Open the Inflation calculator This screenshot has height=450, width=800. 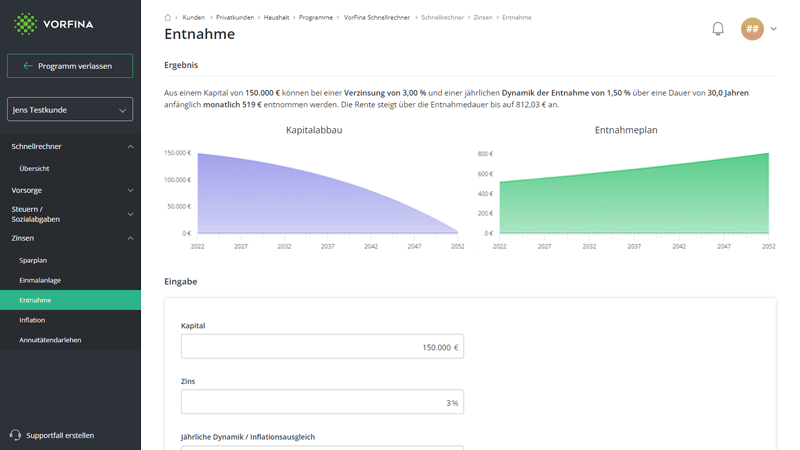point(32,320)
